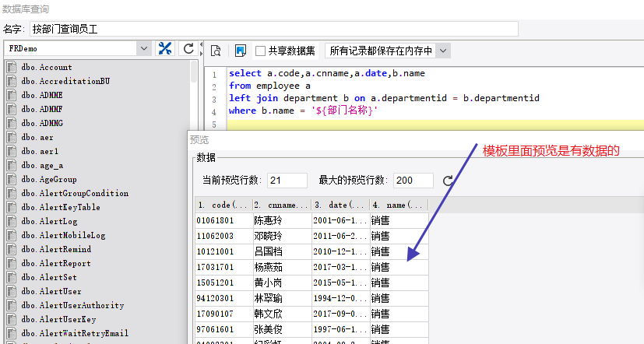Select the row with 陈惠玲
Viewport: 644px width, 344px height.
[x=269, y=220]
